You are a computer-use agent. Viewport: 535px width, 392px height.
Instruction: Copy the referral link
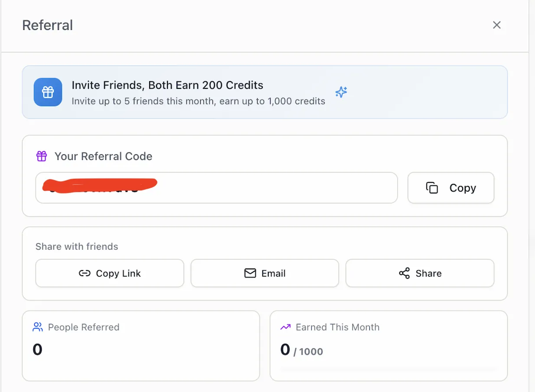(x=110, y=273)
